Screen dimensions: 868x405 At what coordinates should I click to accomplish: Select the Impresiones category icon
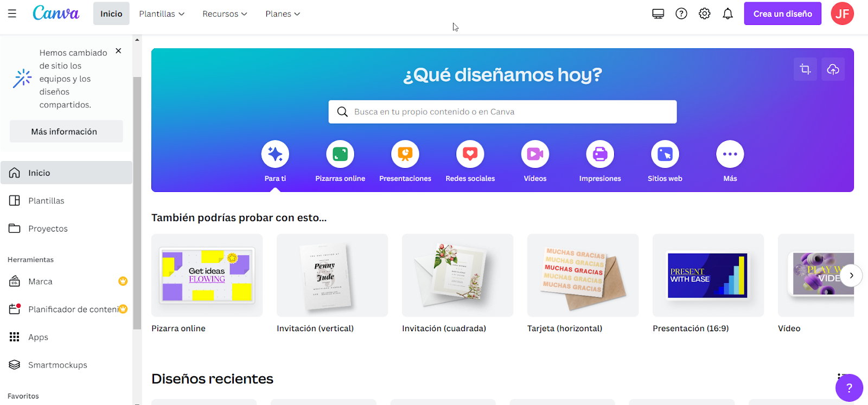coord(600,155)
